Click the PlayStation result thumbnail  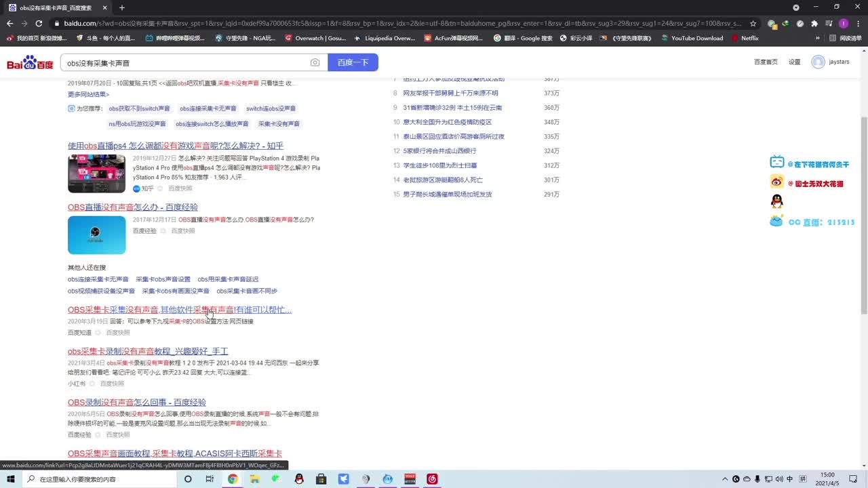96,174
